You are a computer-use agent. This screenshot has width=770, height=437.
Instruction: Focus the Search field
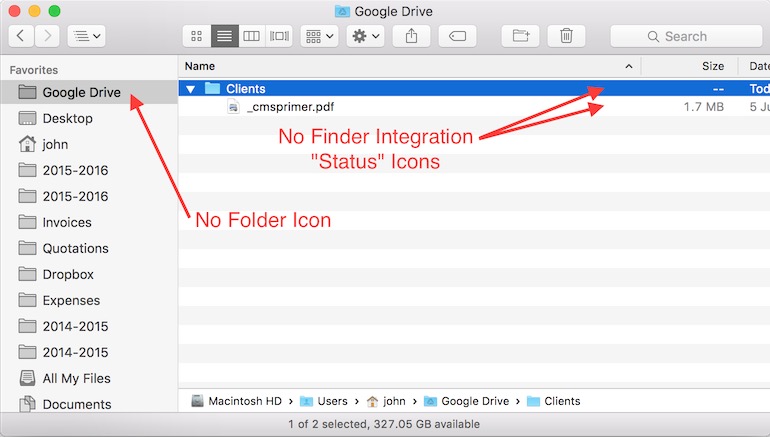click(x=686, y=36)
